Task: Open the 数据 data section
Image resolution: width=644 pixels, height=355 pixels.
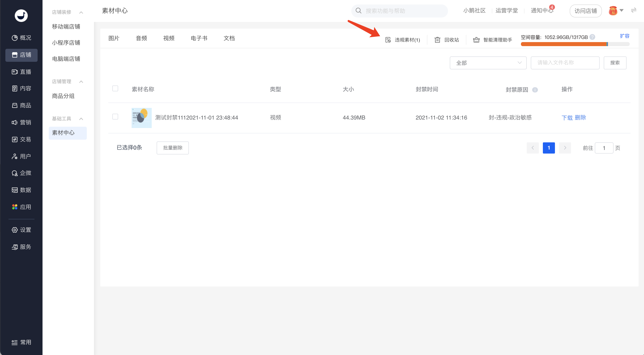Action: [x=21, y=190]
